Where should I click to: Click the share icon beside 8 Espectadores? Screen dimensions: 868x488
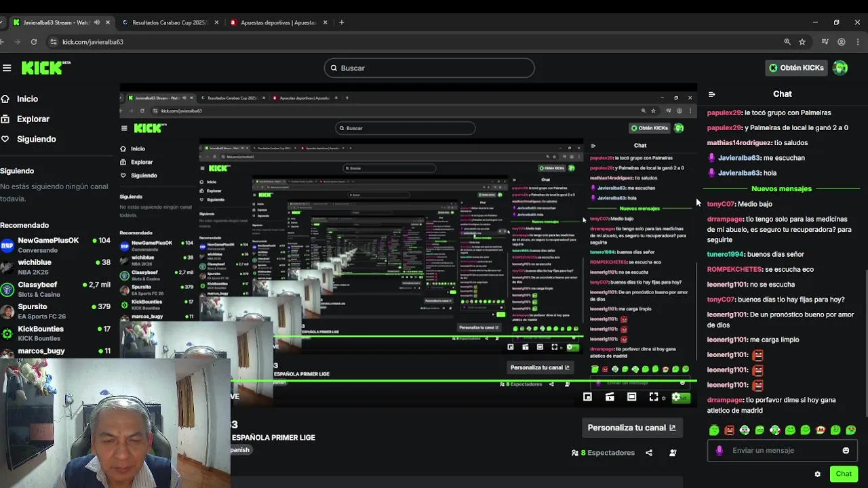tap(649, 453)
